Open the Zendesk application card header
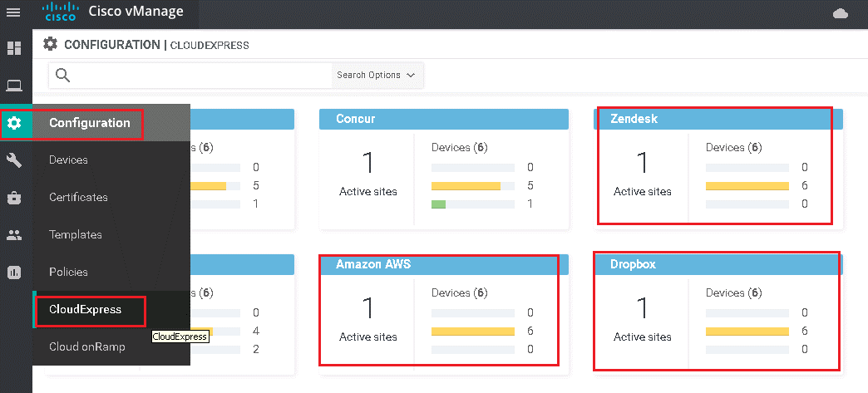868x393 pixels. click(718, 119)
